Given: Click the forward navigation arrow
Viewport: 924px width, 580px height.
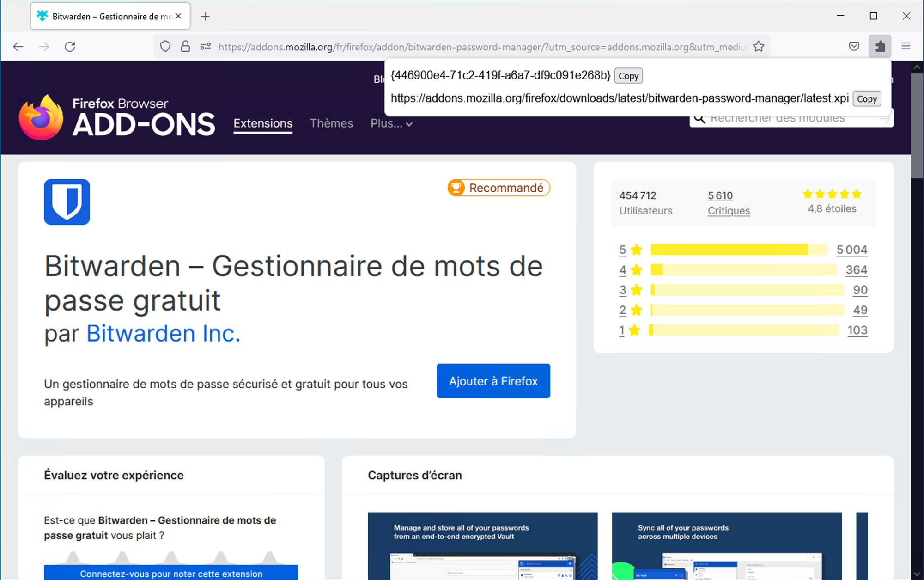Looking at the screenshot, I should click(x=44, y=47).
